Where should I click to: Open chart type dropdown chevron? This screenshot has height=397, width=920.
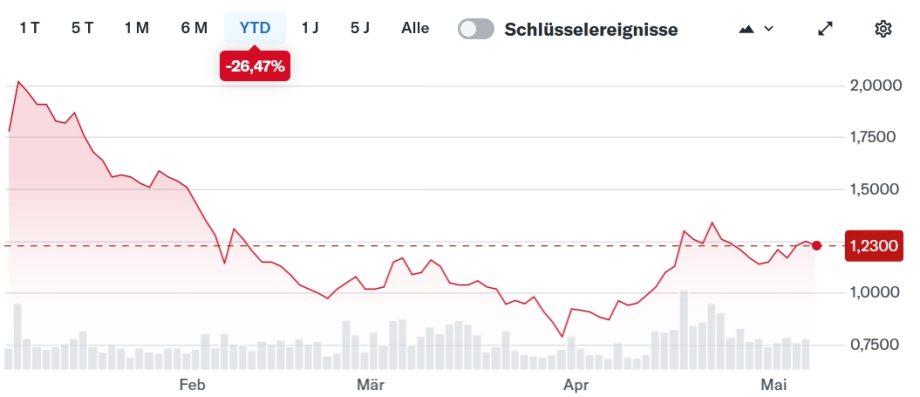(x=769, y=29)
